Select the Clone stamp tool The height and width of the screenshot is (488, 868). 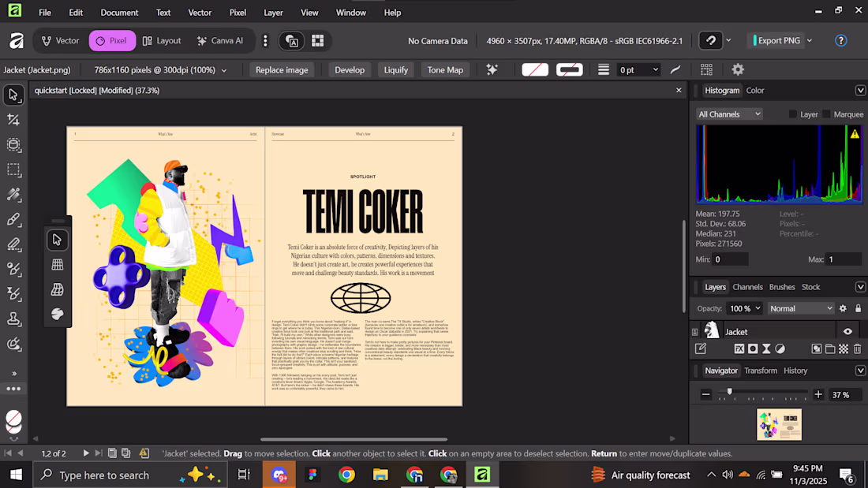13,319
